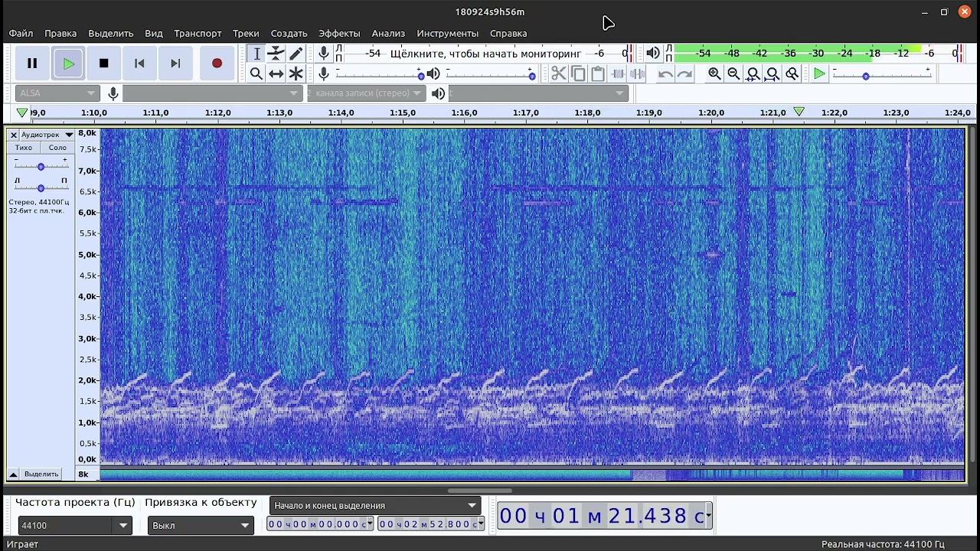Select the Draw pencil tool
Image resolution: width=980 pixels, height=551 pixels.
click(x=296, y=54)
